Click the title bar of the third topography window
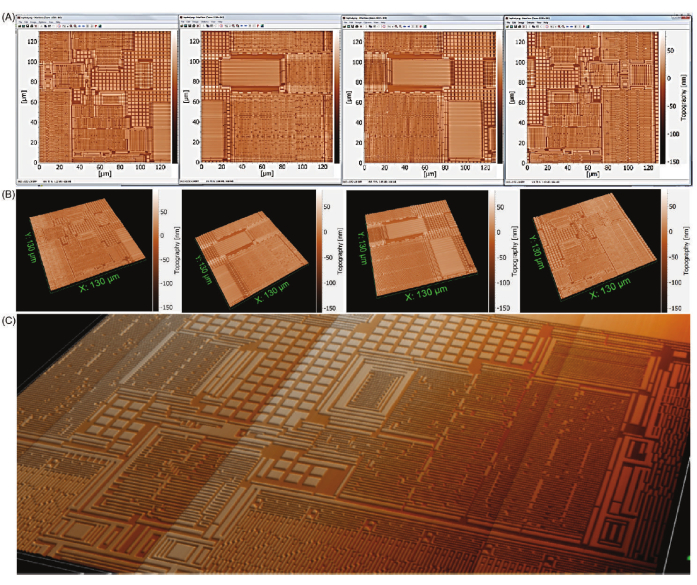 [422, 17]
